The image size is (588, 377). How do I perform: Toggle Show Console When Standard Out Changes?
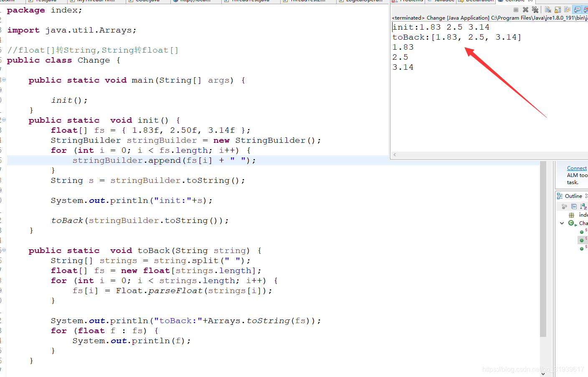(x=577, y=10)
